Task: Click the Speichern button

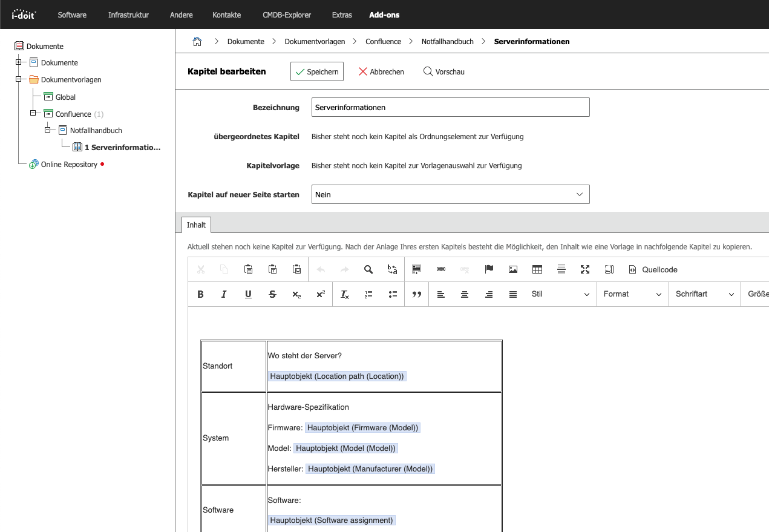Action: coord(317,71)
